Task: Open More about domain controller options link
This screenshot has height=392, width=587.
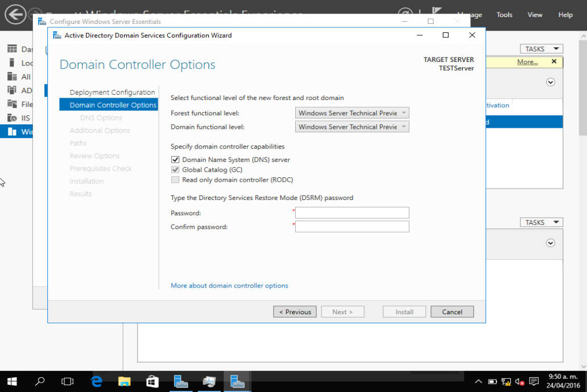Action: [x=229, y=285]
